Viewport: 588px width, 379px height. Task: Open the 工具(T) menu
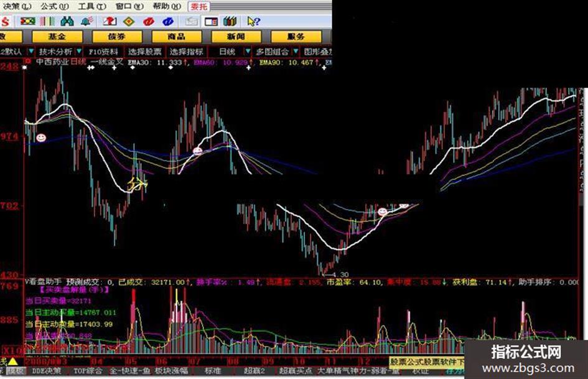pos(92,6)
